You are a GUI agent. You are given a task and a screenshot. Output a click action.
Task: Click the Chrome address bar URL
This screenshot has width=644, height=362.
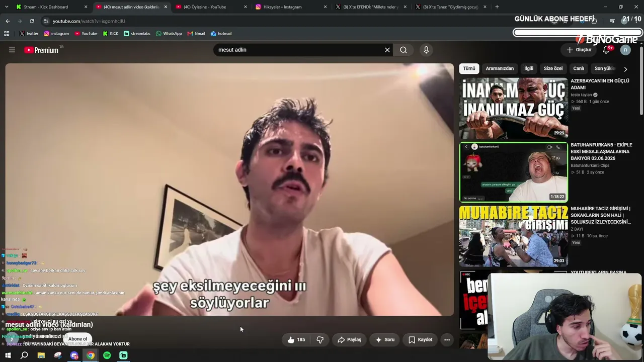89,21
